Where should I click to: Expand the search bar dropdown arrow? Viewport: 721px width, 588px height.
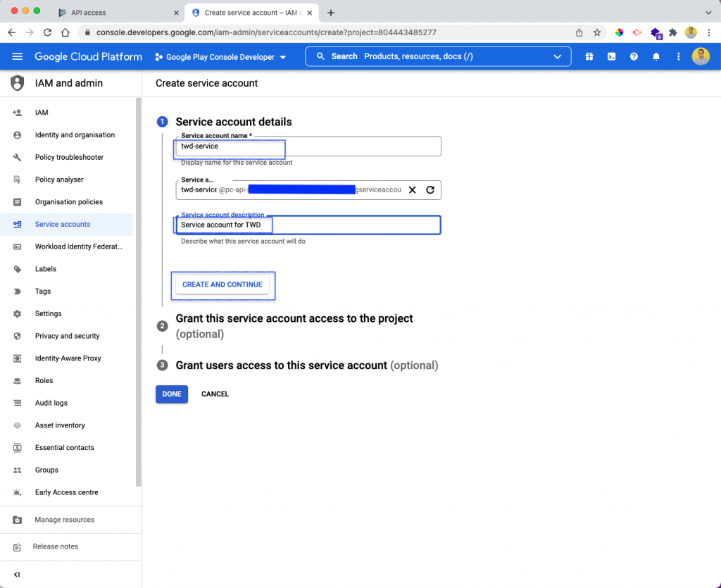tap(558, 56)
